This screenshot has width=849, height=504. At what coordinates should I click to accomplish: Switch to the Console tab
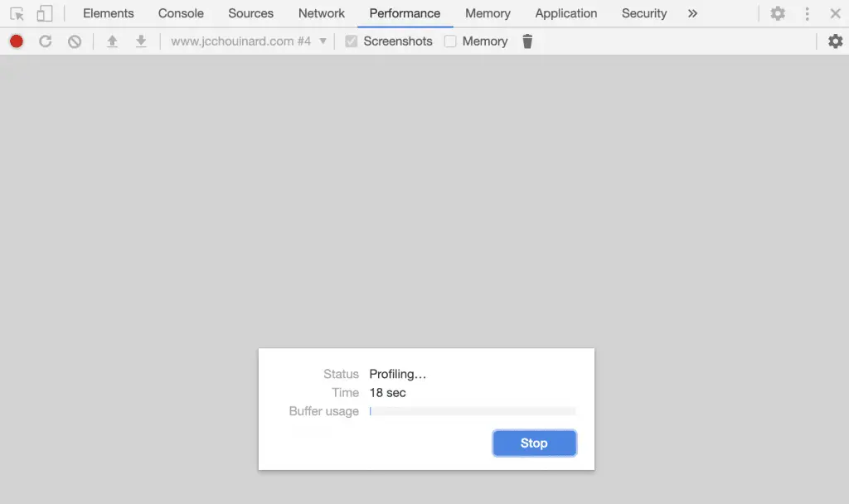pyautogui.click(x=181, y=13)
